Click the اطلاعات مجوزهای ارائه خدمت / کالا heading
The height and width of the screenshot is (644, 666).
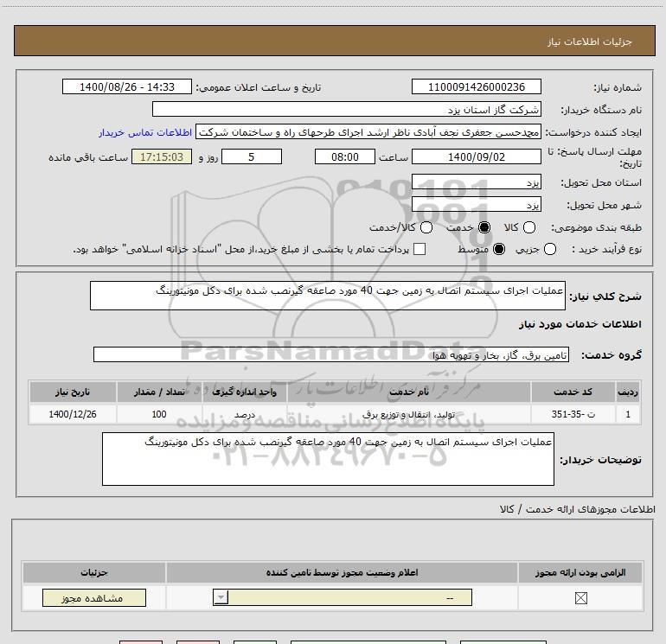point(578,509)
